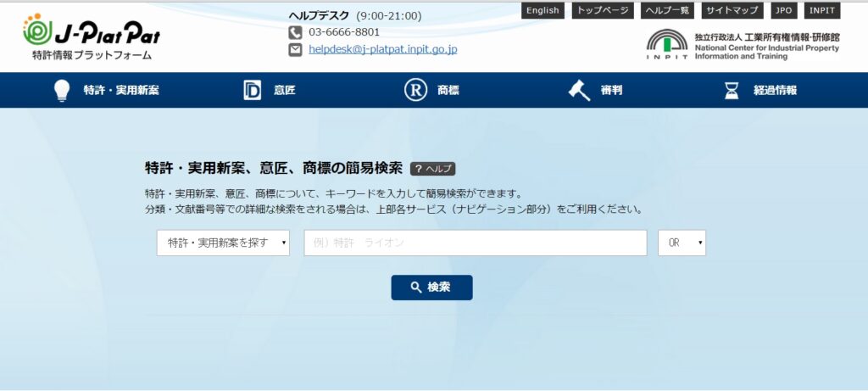The height and width of the screenshot is (391, 868).
Task: Open the 商標 navigation menu
Action: click(x=447, y=90)
